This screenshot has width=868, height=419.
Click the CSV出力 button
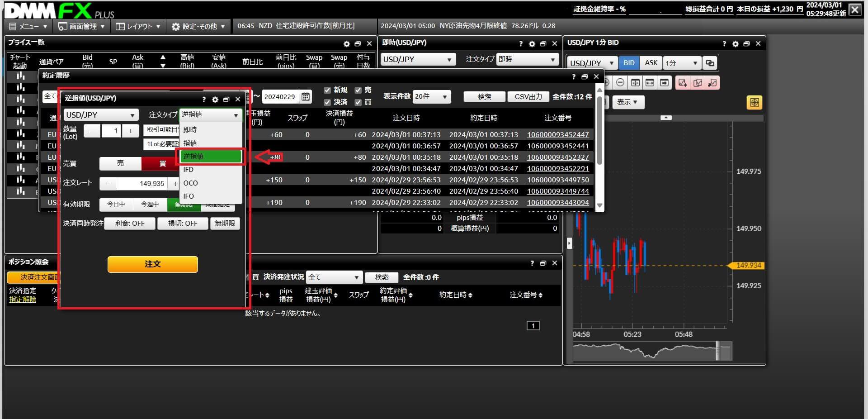point(528,96)
